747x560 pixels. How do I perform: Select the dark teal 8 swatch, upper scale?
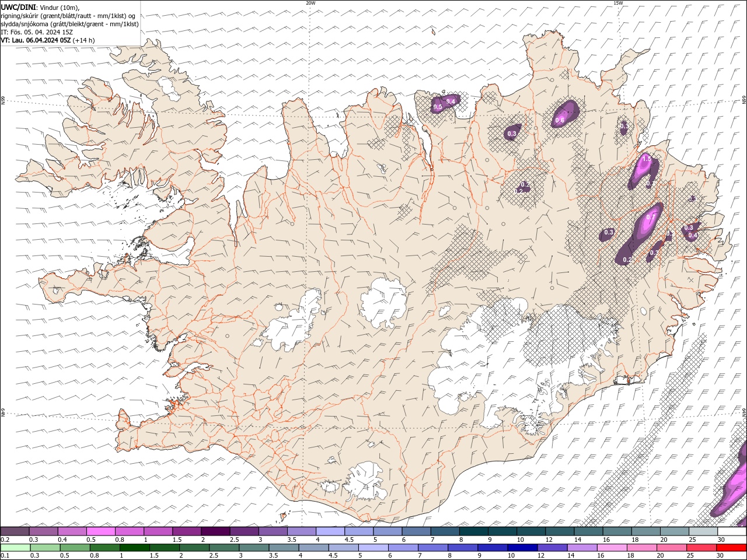[x=474, y=531]
